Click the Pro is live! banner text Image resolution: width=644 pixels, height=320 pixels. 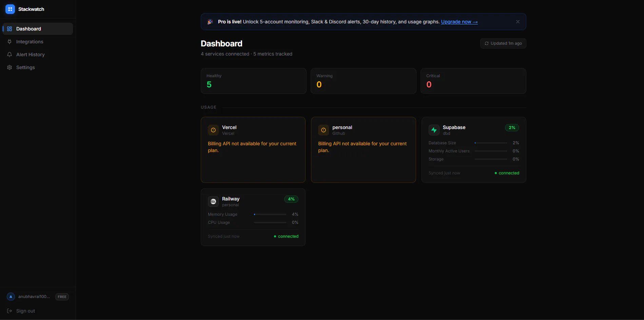[230, 22]
